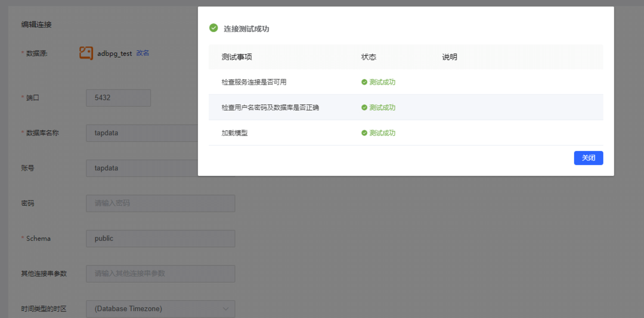Click the 端口 field showing 5432

pos(118,98)
